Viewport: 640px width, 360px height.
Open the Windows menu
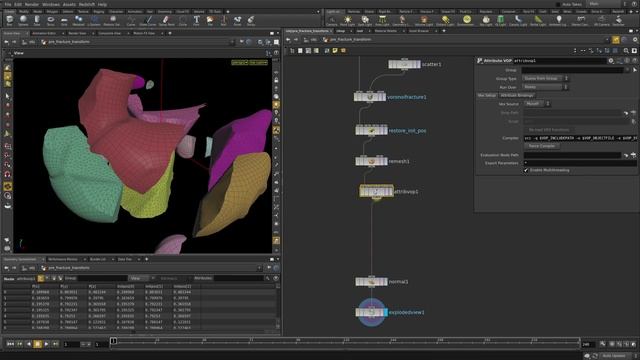(x=51, y=4)
